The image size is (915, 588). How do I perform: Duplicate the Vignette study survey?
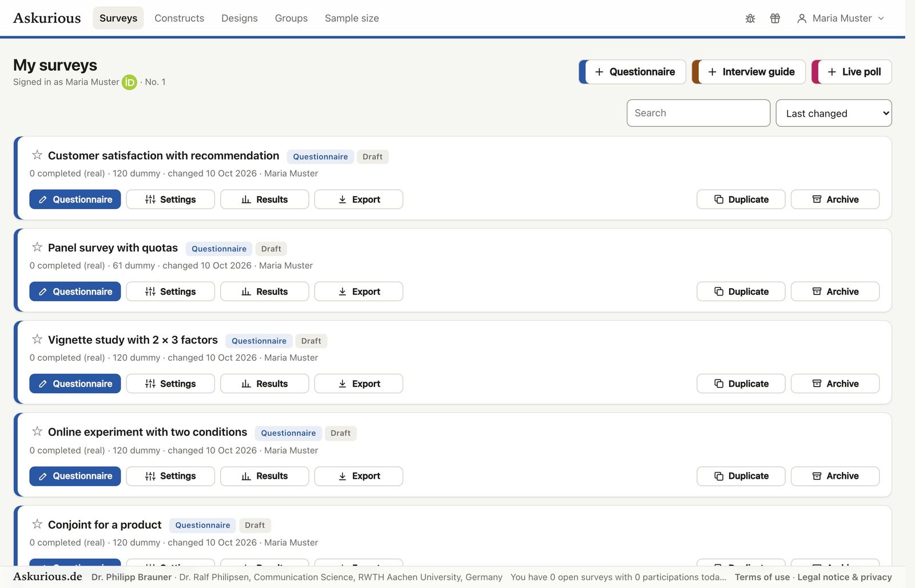pyautogui.click(x=741, y=383)
